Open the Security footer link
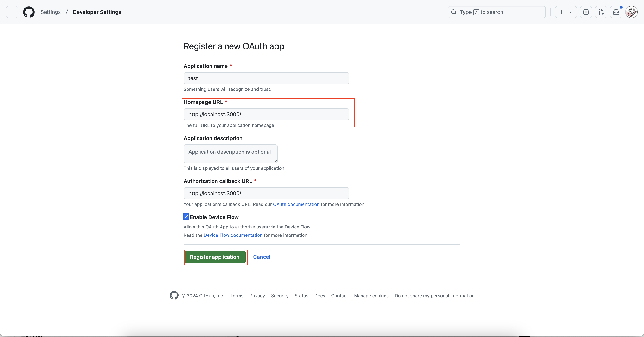Screen dimensions: 644x337 (279, 296)
